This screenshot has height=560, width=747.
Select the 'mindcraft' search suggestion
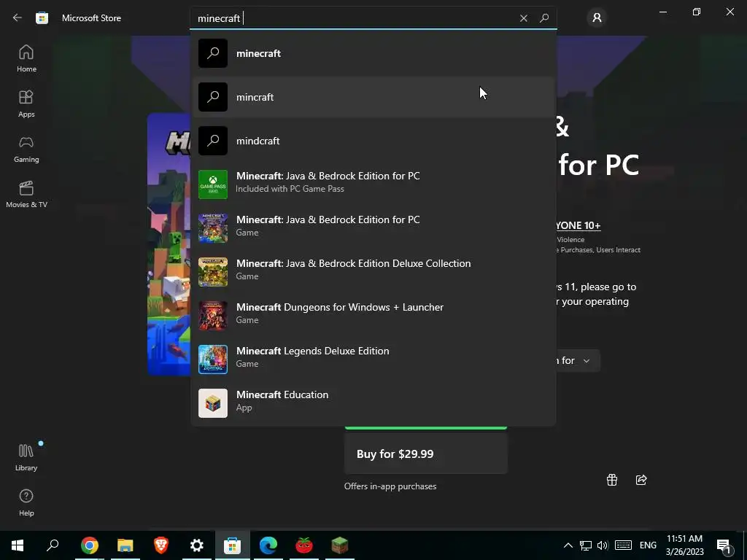pos(373,141)
